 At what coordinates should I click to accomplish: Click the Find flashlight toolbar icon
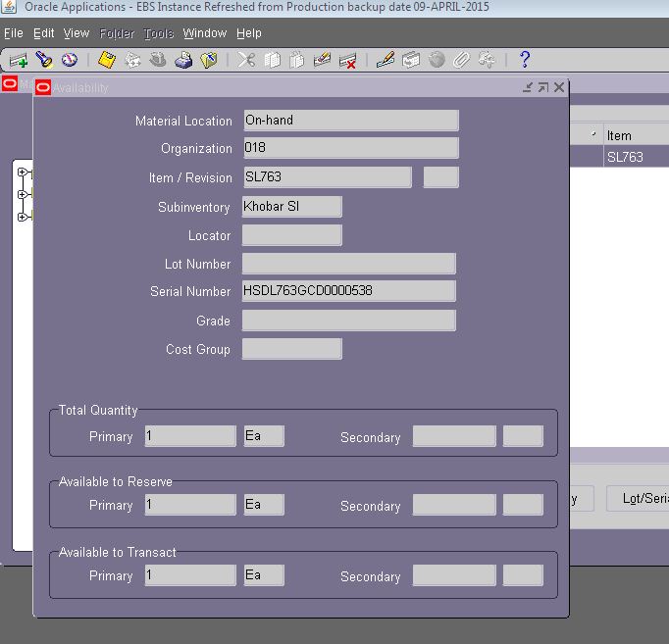[44, 60]
